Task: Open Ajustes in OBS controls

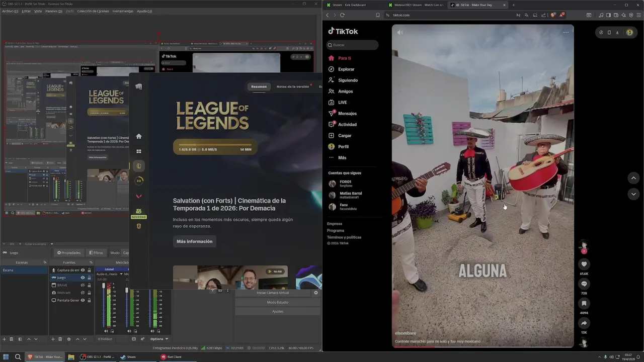Action: click(x=278, y=311)
